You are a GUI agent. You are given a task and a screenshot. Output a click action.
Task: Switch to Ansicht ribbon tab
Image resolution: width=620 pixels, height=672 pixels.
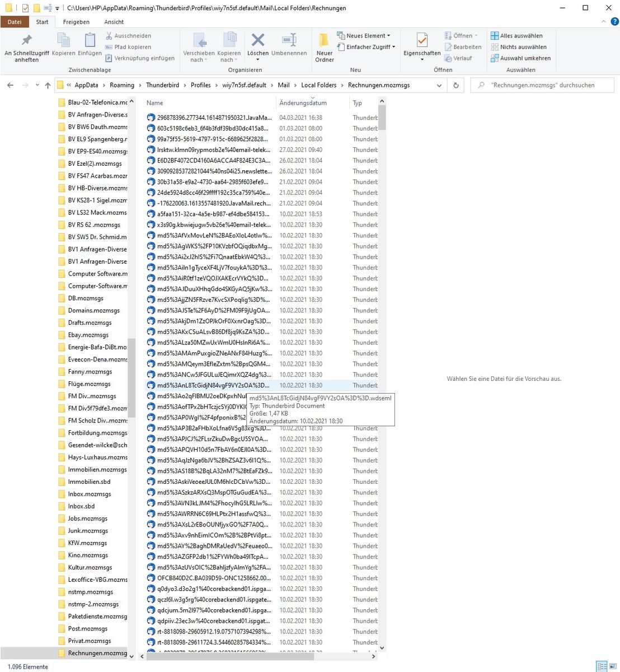pyautogui.click(x=114, y=22)
